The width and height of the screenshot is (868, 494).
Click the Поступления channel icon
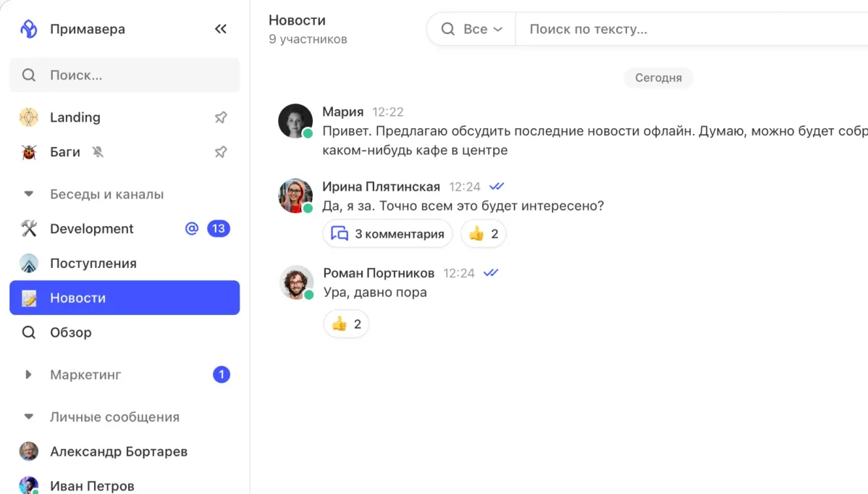[x=28, y=263]
